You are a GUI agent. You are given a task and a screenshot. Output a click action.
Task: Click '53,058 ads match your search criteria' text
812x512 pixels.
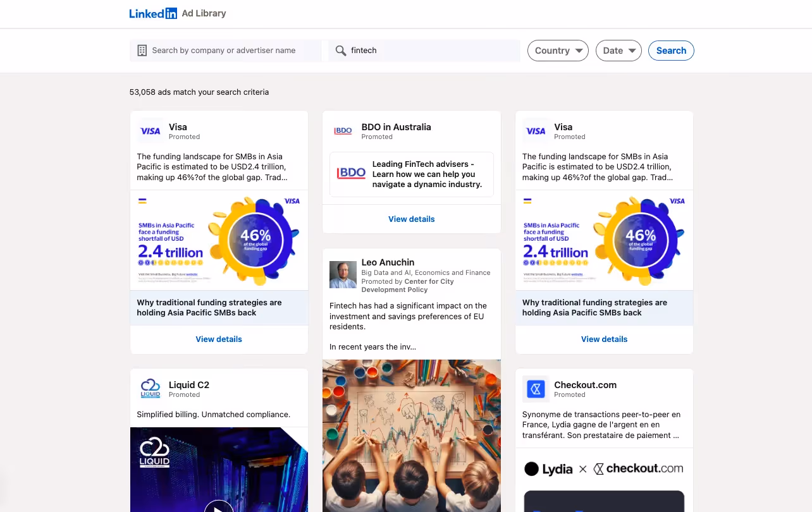pos(199,92)
